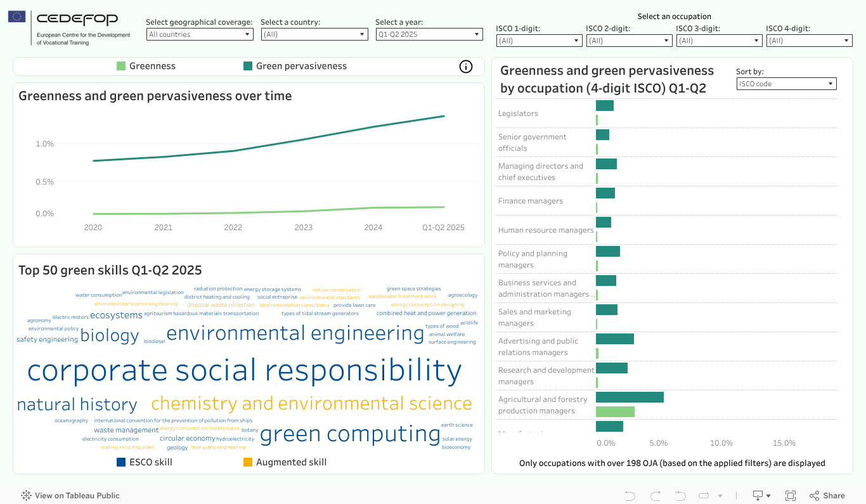Select 'corporate social responsibility' in word cloud

tap(244, 371)
